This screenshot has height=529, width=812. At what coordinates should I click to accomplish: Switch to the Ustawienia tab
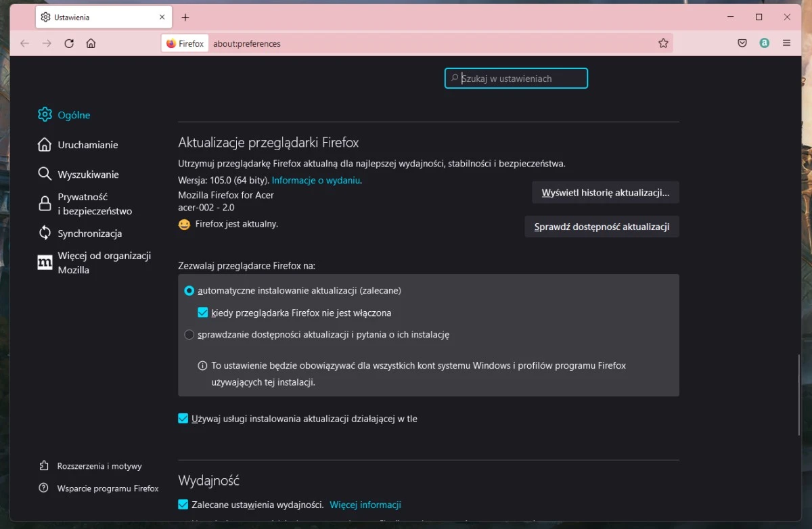[x=95, y=17]
